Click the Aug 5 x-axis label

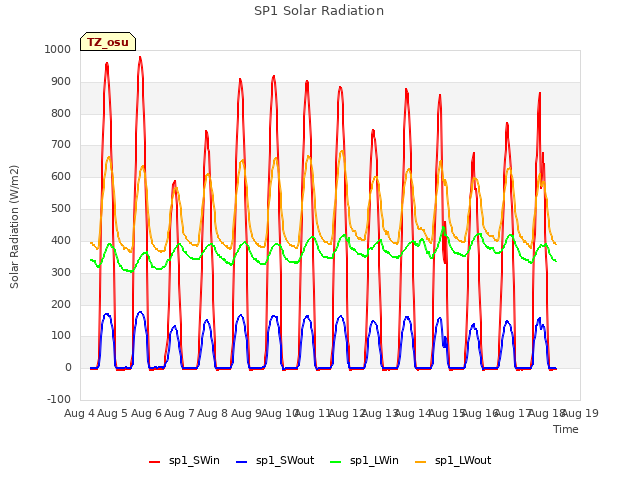click(x=113, y=413)
